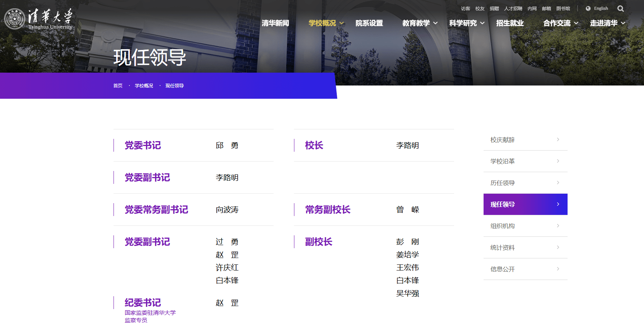Open 科学研究 menu item
The height and width of the screenshot is (328, 644).
[x=463, y=23]
